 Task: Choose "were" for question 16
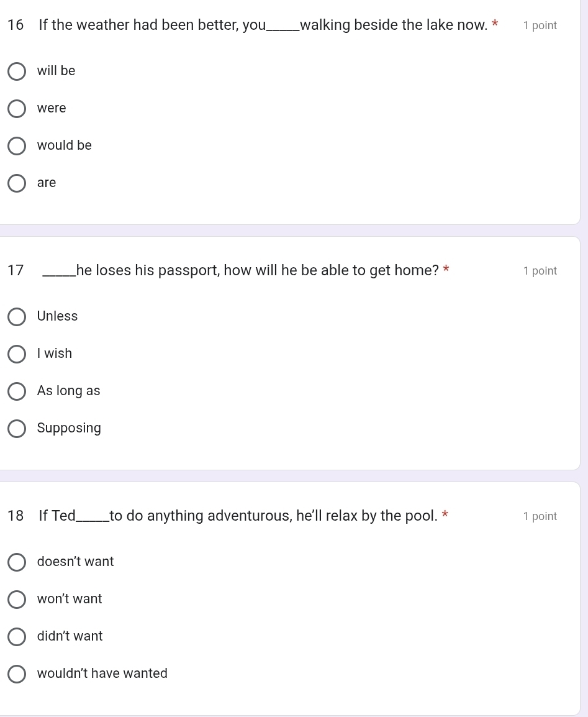pos(17,109)
